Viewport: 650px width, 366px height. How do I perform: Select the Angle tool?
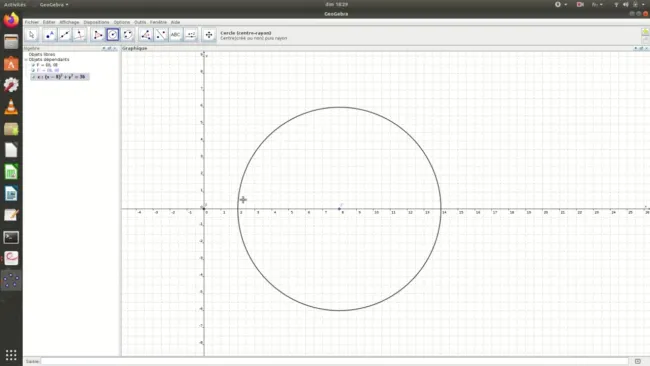point(146,35)
